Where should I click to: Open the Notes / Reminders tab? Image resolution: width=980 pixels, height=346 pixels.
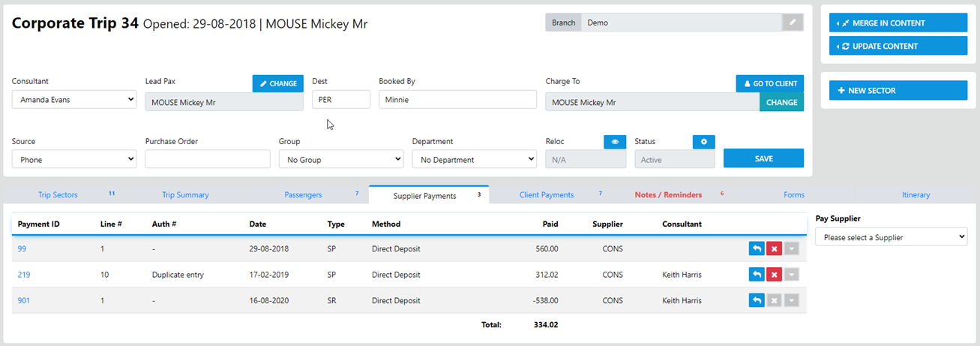pos(668,195)
